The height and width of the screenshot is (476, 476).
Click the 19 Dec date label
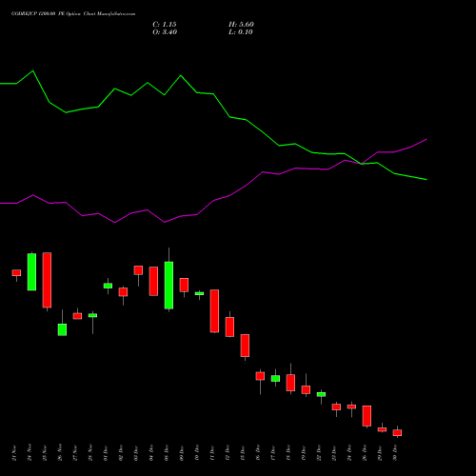coord(304,453)
